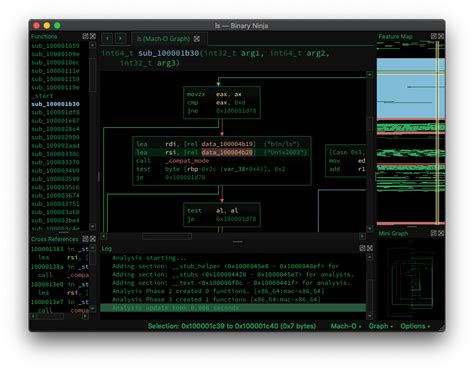Image resolution: width=474 pixels, height=370 pixels.
Task: Pop out the Feature Map panel
Action: point(434,36)
